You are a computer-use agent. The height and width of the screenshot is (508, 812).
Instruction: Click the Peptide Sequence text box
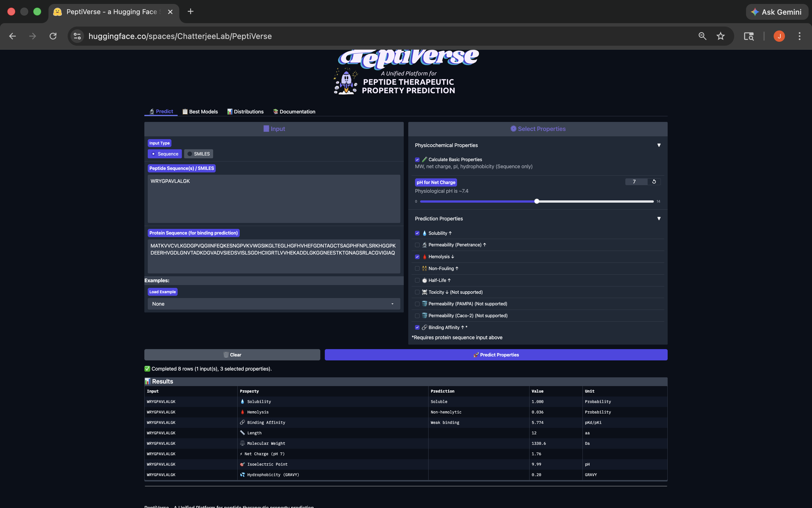[274, 199]
